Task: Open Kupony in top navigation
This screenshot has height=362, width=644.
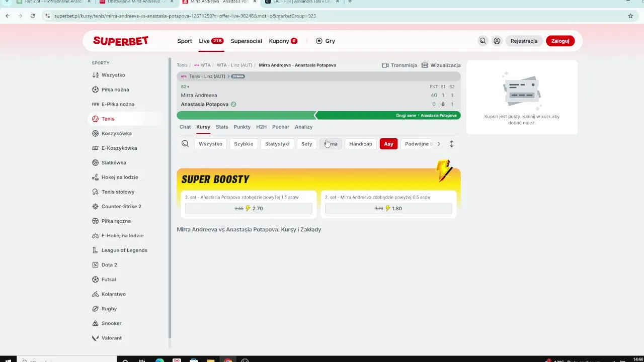Action: pos(283,41)
